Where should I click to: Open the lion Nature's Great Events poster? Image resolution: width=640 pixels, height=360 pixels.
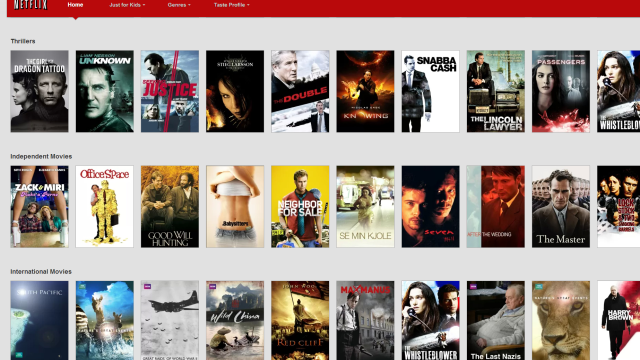[561, 320]
